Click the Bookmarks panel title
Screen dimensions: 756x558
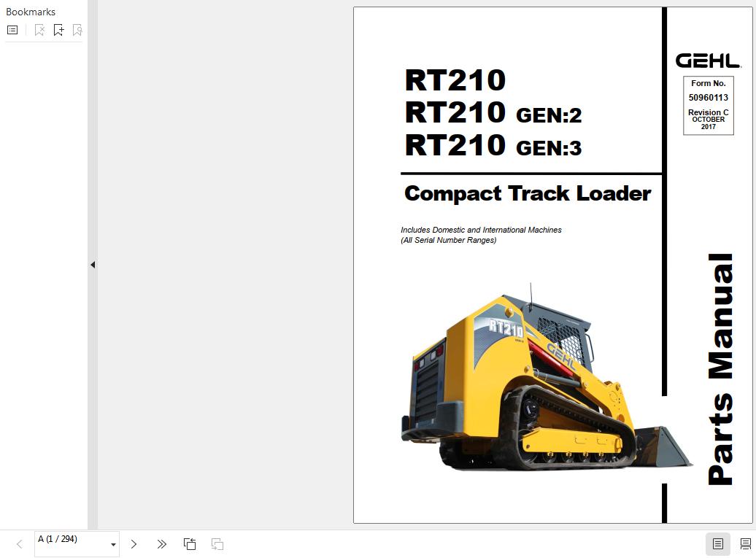tap(31, 12)
